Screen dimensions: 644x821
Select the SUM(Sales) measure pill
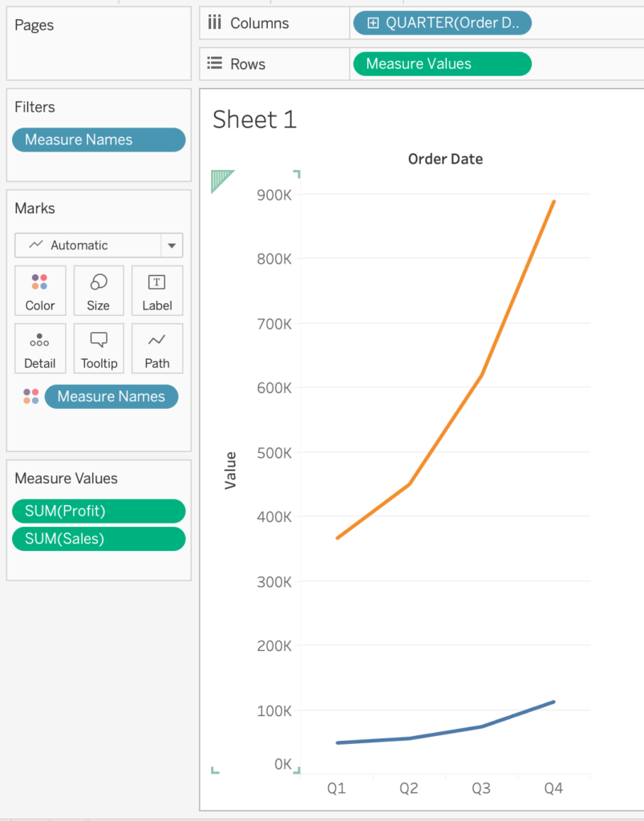[x=98, y=539]
